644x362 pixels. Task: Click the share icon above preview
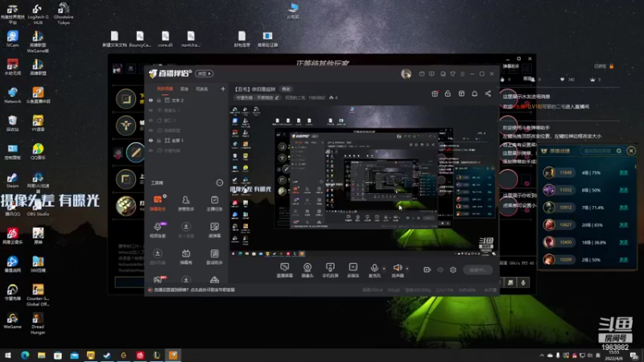(488, 93)
